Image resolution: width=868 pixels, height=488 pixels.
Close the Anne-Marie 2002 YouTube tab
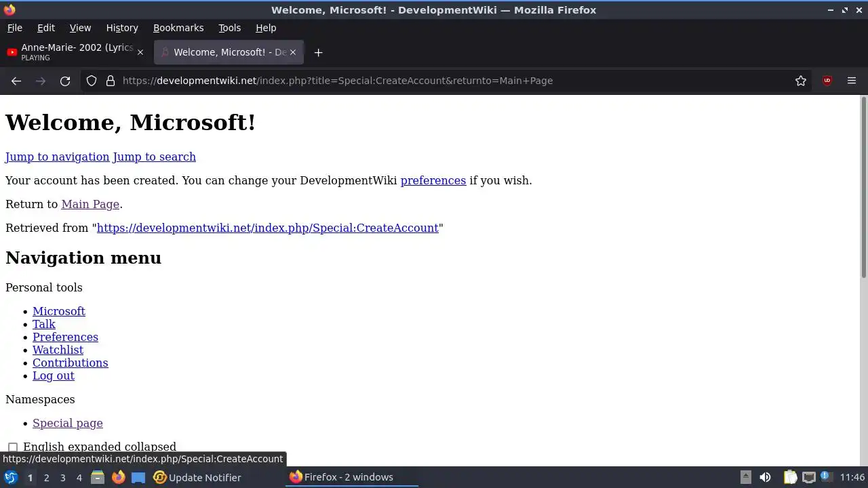(140, 52)
